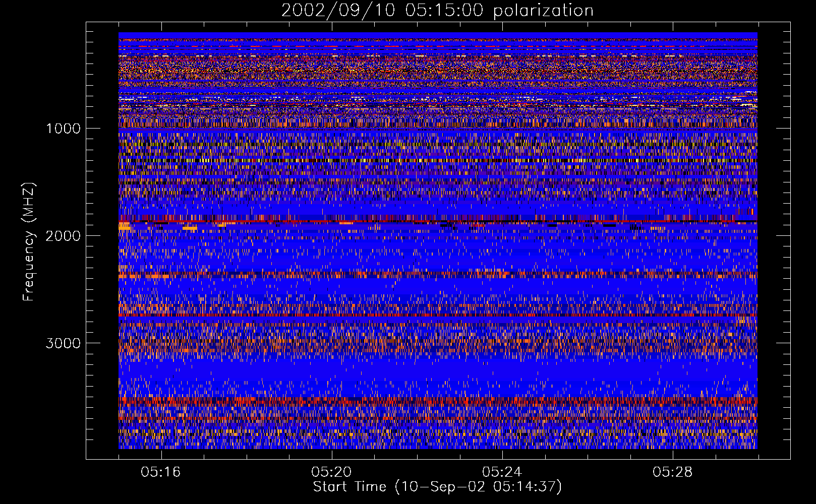
Task: Click the '1000' frequency tick label
Action: 63,128
